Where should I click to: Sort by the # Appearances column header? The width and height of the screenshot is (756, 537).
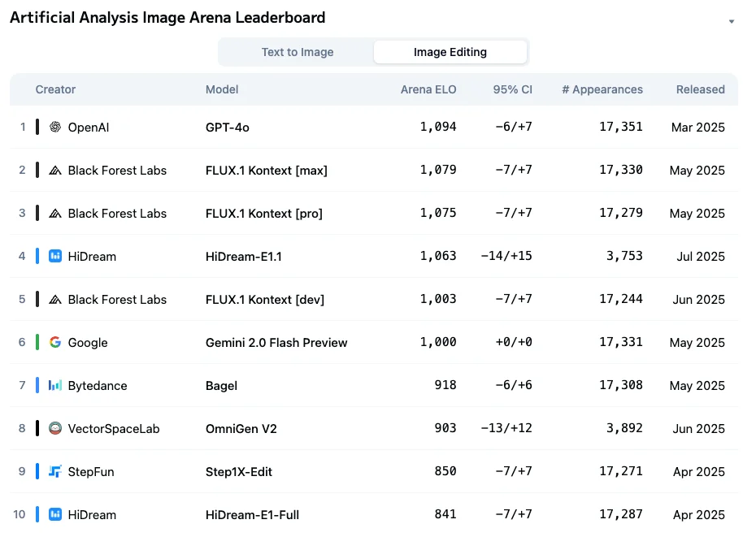(602, 89)
